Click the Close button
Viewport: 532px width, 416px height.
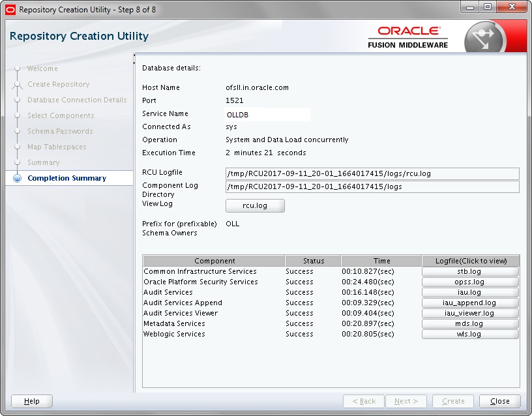pyautogui.click(x=500, y=401)
